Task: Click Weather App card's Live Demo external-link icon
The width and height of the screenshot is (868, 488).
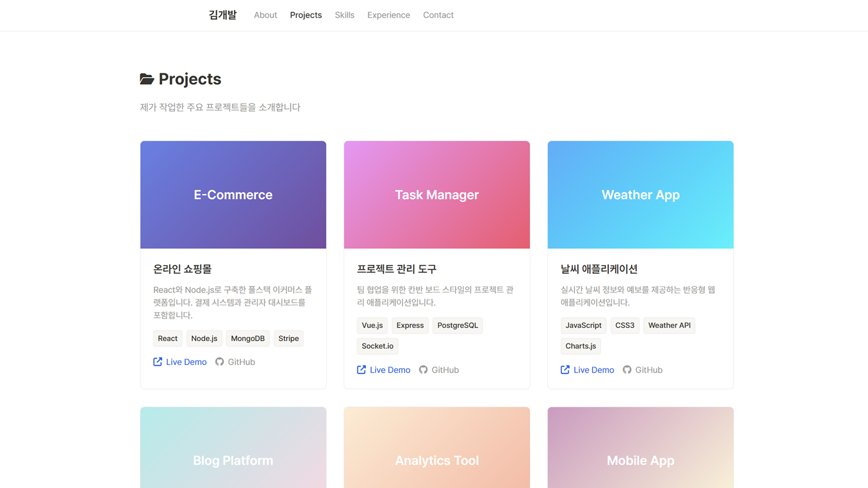Action: click(x=565, y=370)
